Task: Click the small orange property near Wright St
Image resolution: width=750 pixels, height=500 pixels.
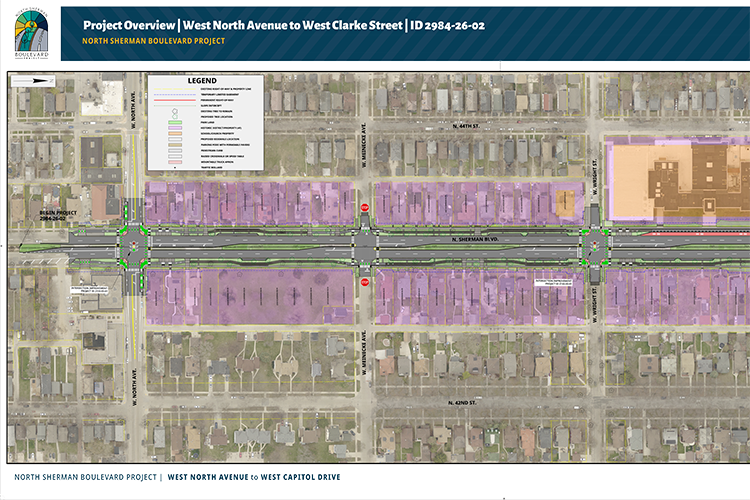Action: pyautogui.click(x=565, y=202)
